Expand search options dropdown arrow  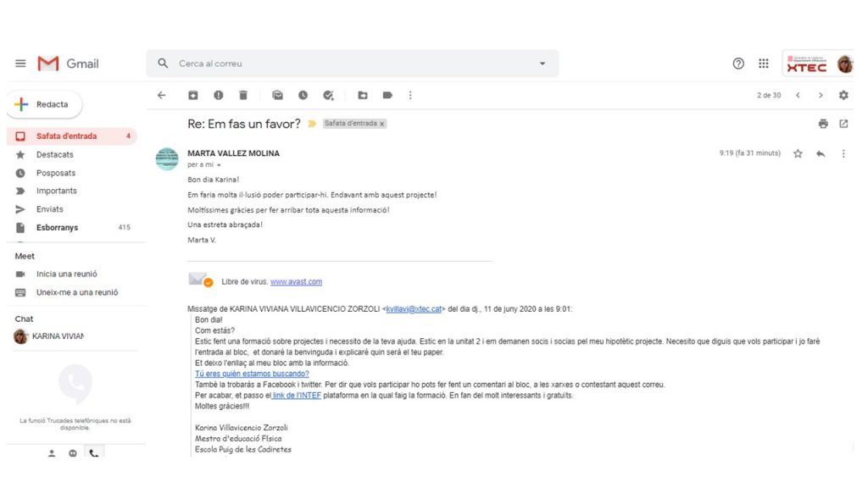pyautogui.click(x=542, y=64)
